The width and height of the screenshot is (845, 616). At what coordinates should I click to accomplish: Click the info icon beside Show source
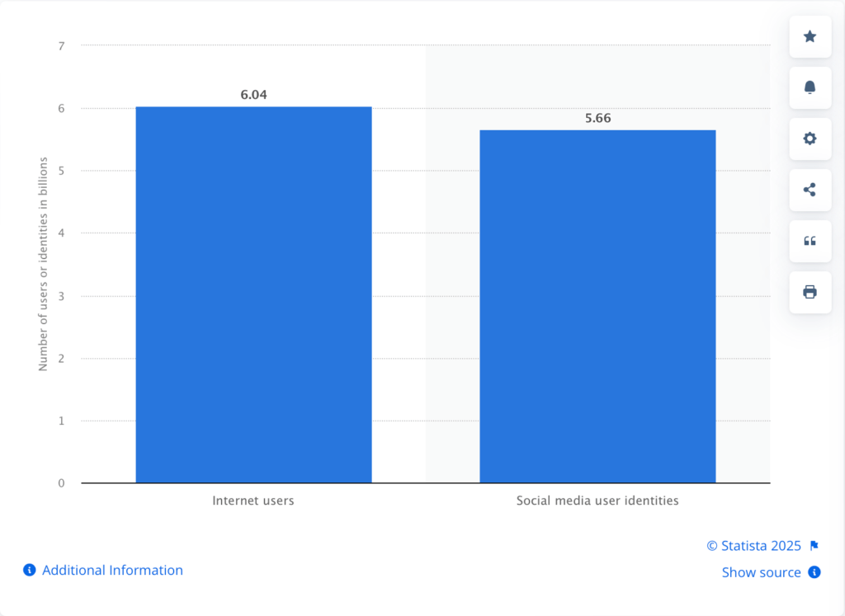pyautogui.click(x=814, y=572)
